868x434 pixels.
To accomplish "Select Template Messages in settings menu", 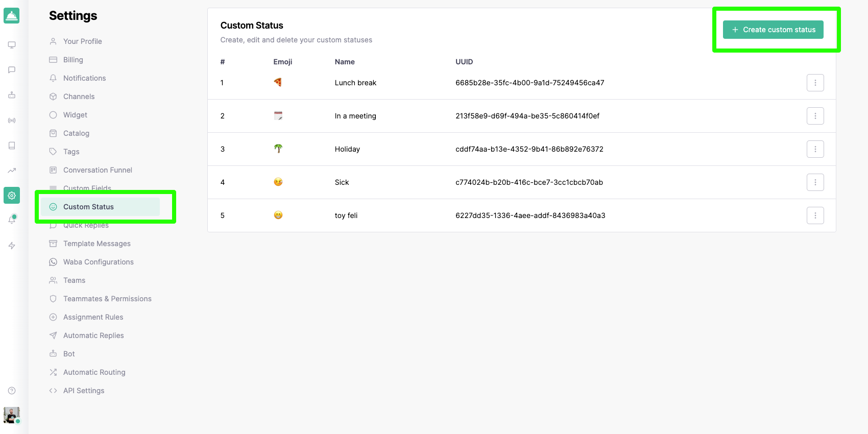I will tap(97, 244).
